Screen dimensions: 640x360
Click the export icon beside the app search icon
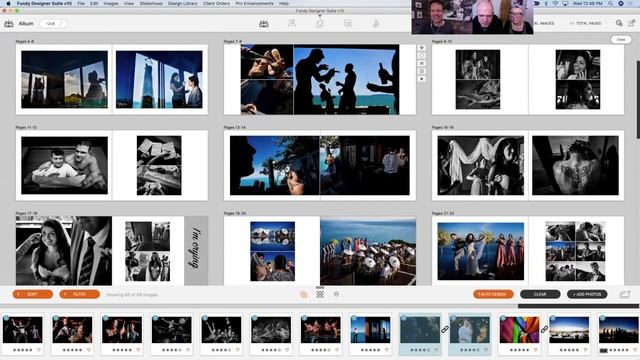click(x=632, y=23)
